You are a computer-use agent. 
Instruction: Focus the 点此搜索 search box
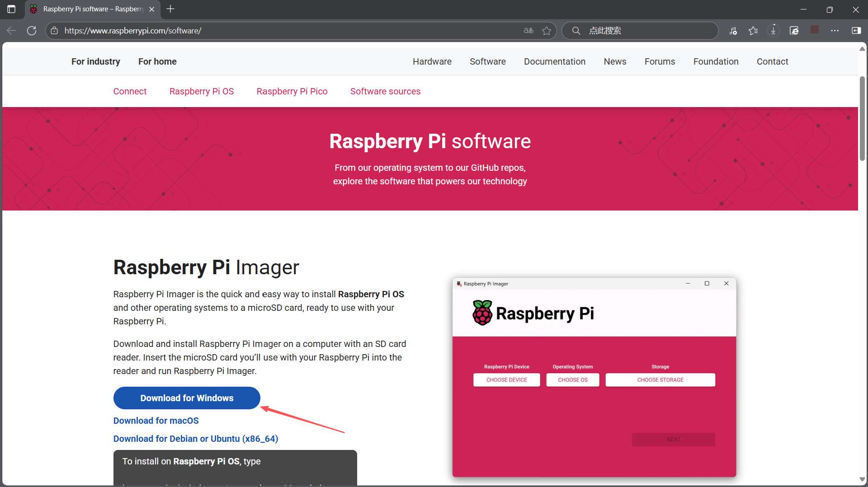(x=640, y=31)
